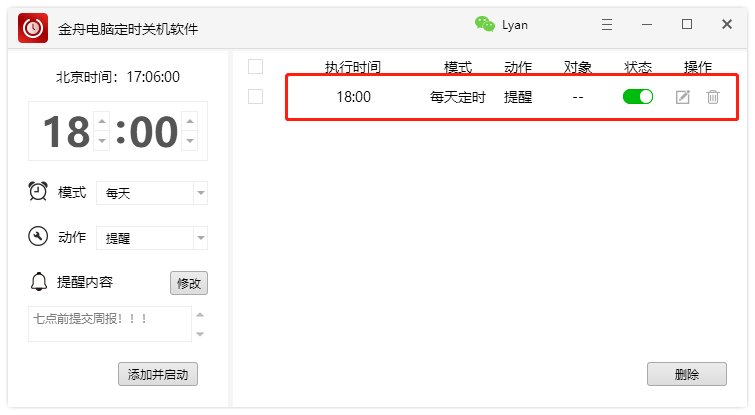Image resolution: width=755 pixels, height=415 pixels.
Task: Check the select-all checkbox in table header
Action: pos(255,66)
